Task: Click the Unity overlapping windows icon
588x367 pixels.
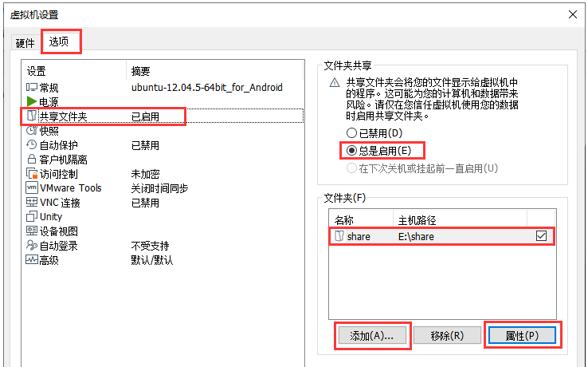Action: 32,216
